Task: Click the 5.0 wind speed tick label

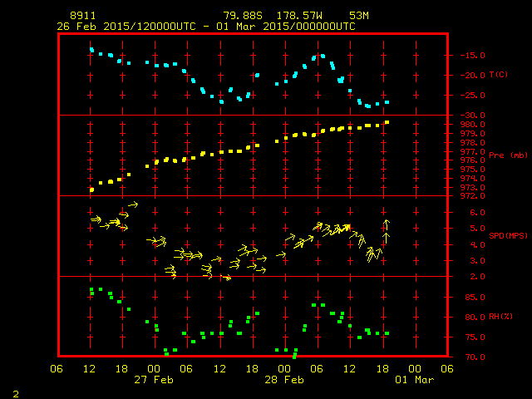Action: pyautogui.click(x=477, y=229)
